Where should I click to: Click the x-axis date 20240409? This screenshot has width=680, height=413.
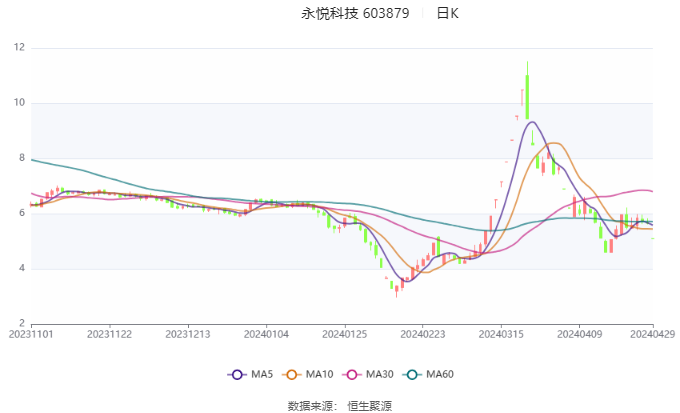[x=580, y=334]
